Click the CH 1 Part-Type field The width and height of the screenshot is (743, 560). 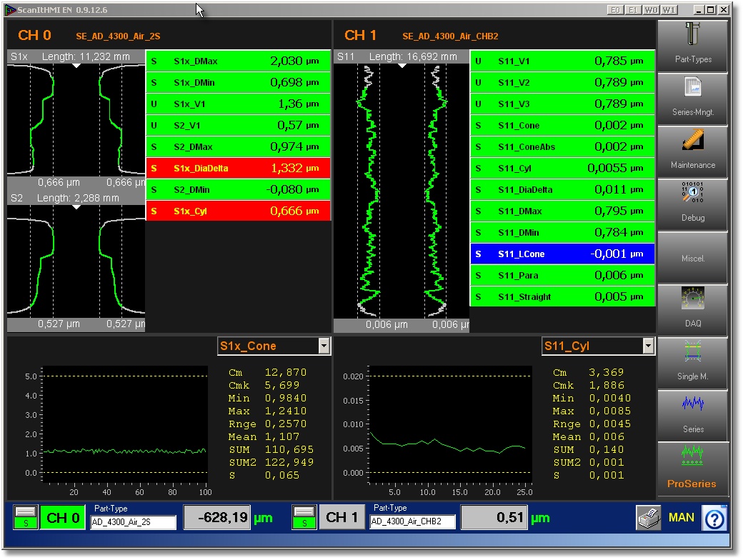tap(412, 522)
